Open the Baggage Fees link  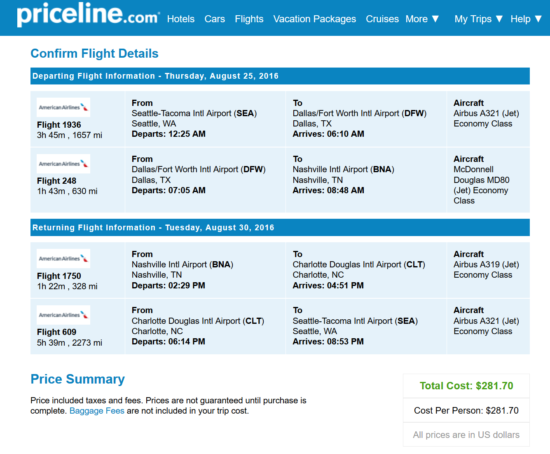pyautogui.click(x=97, y=411)
